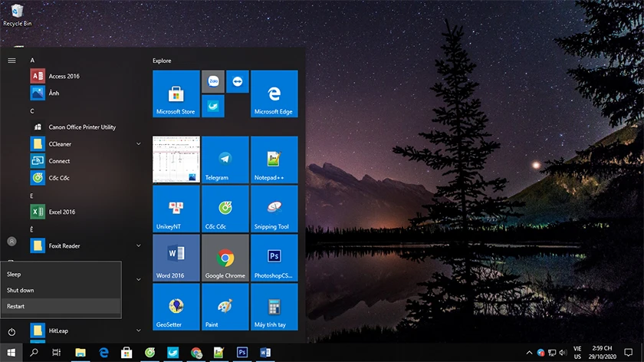Open the Paint tile
644x362 pixels.
(x=225, y=307)
